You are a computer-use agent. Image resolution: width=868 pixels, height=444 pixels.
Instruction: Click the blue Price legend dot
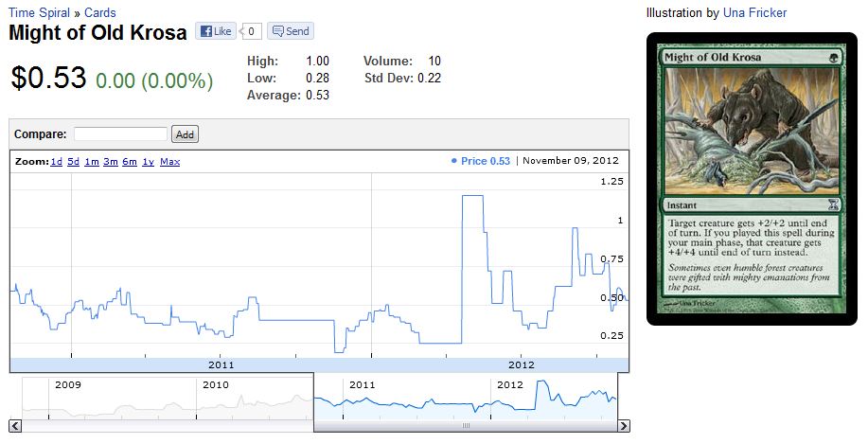coord(454,161)
